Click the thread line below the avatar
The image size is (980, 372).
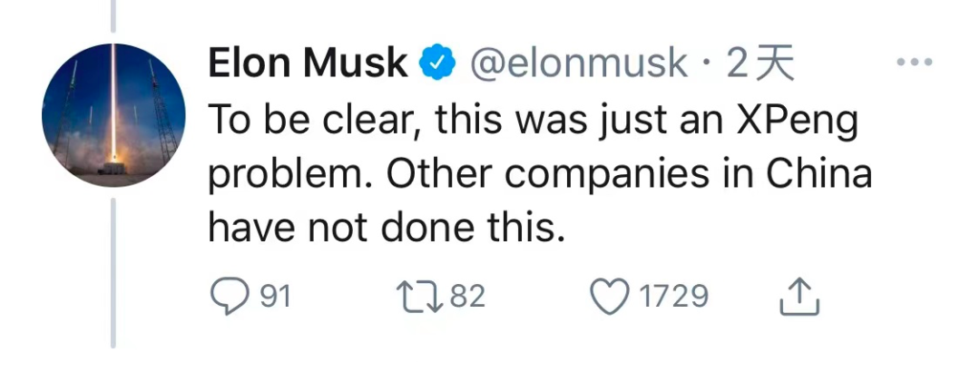click(x=113, y=272)
